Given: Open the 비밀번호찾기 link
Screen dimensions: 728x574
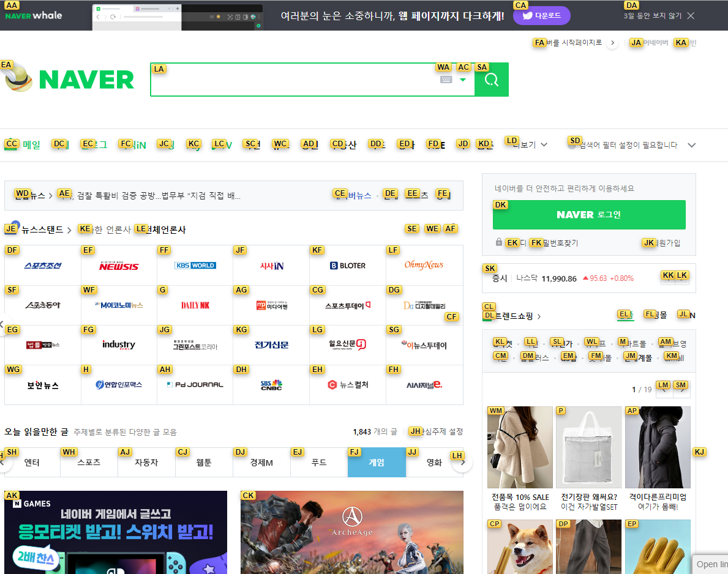Looking at the screenshot, I should pyautogui.click(x=555, y=243).
